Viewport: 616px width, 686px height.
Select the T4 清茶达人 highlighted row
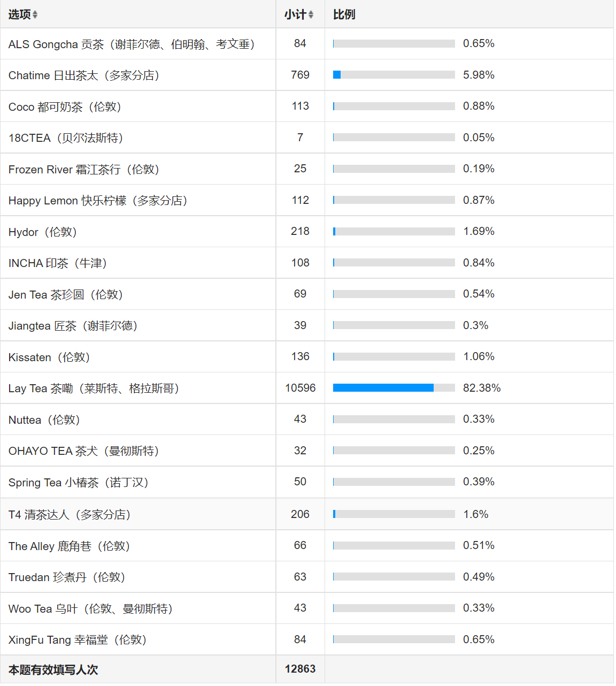click(307, 514)
